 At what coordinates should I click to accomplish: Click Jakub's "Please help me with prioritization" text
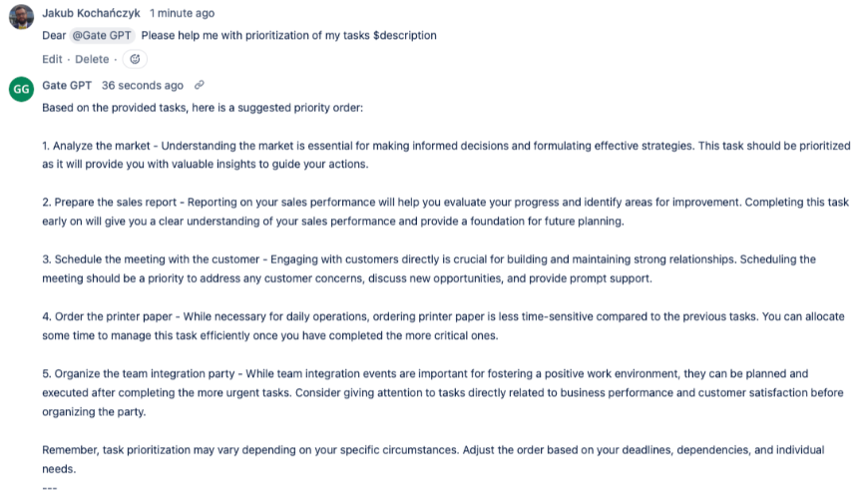tap(288, 36)
